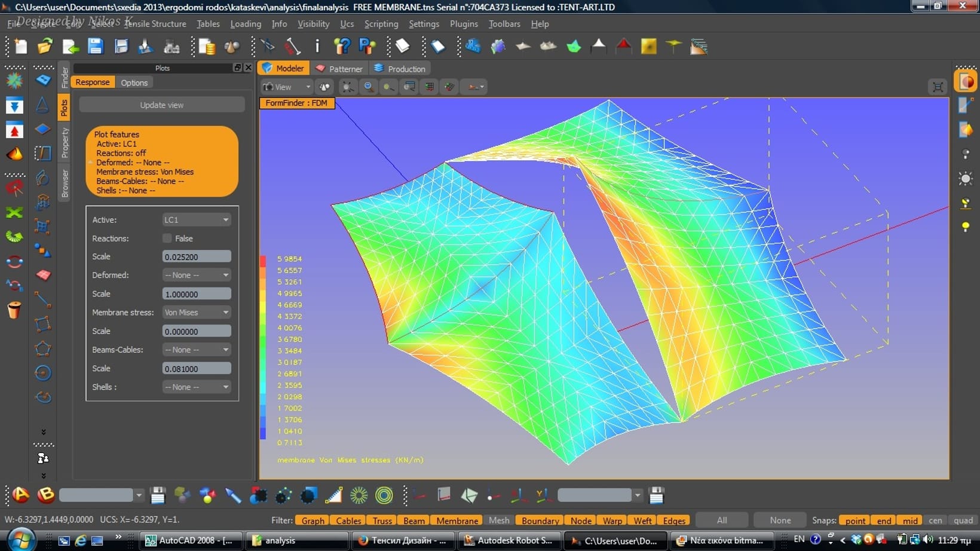980x551 pixels.
Task: Open the Tensile Structure menu
Action: (155, 24)
